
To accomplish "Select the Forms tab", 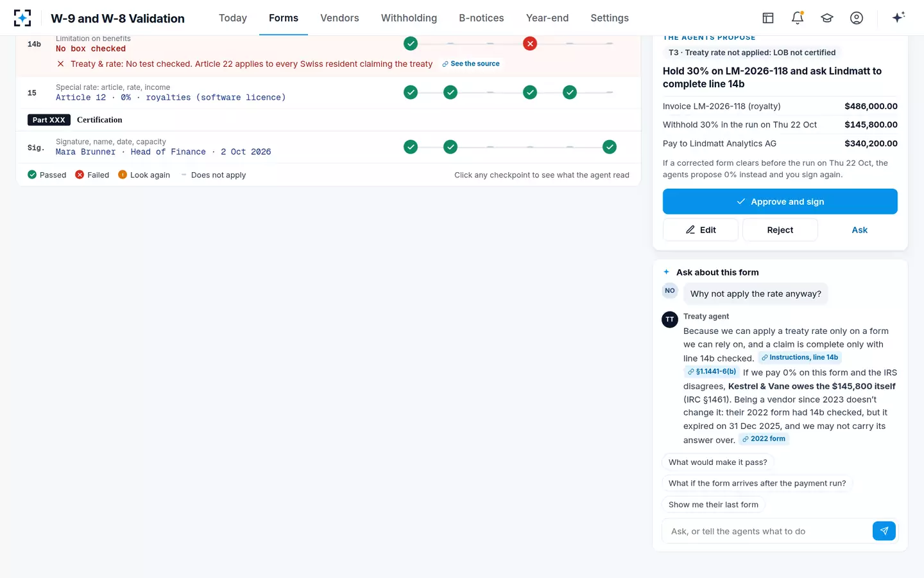I will 284,18.
